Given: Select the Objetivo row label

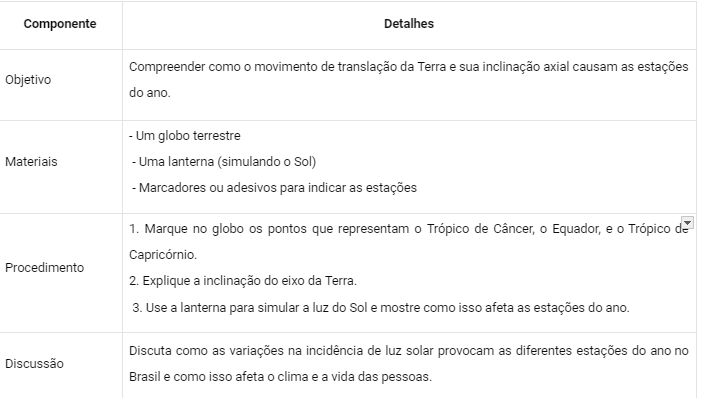Looking at the screenshot, I should 28,80.
